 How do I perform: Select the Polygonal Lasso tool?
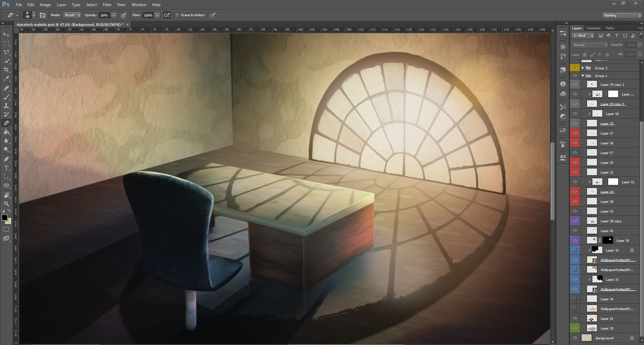pos(6,52)
